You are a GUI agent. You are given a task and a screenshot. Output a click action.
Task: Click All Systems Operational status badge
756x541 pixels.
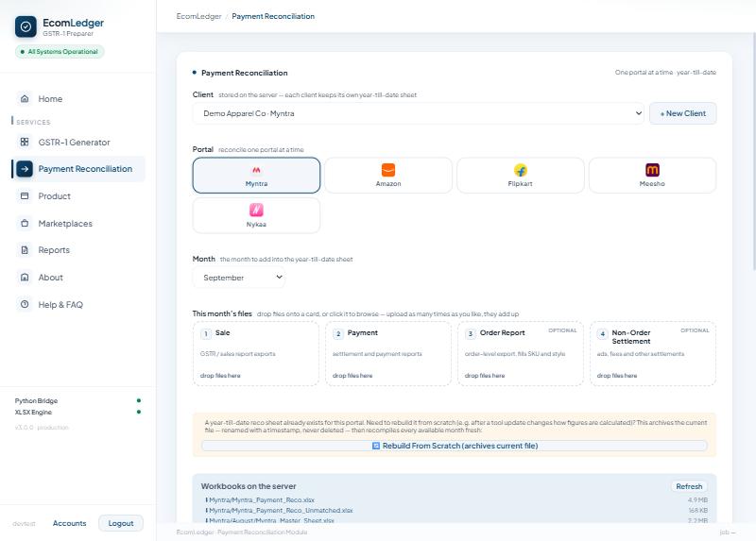(60, 52)
